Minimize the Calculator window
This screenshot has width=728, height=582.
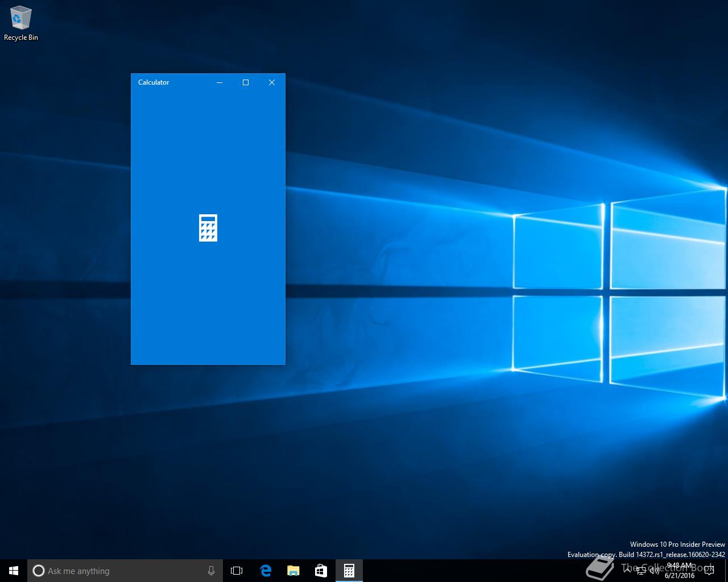220,82
